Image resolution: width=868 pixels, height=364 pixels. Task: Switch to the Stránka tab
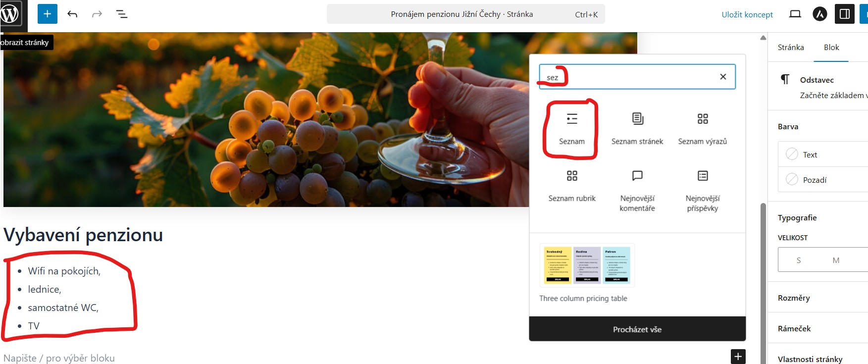(x=791, y=48)
